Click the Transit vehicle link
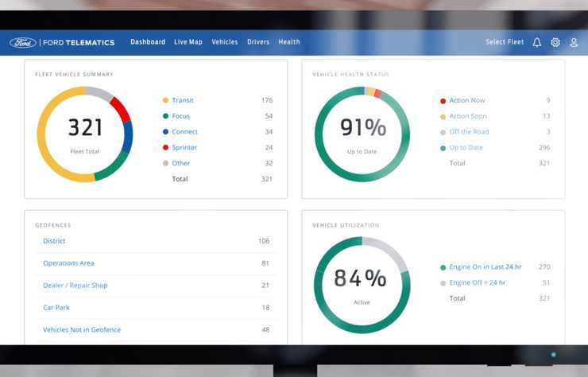 pyautogui.click(x=183, y=100)
